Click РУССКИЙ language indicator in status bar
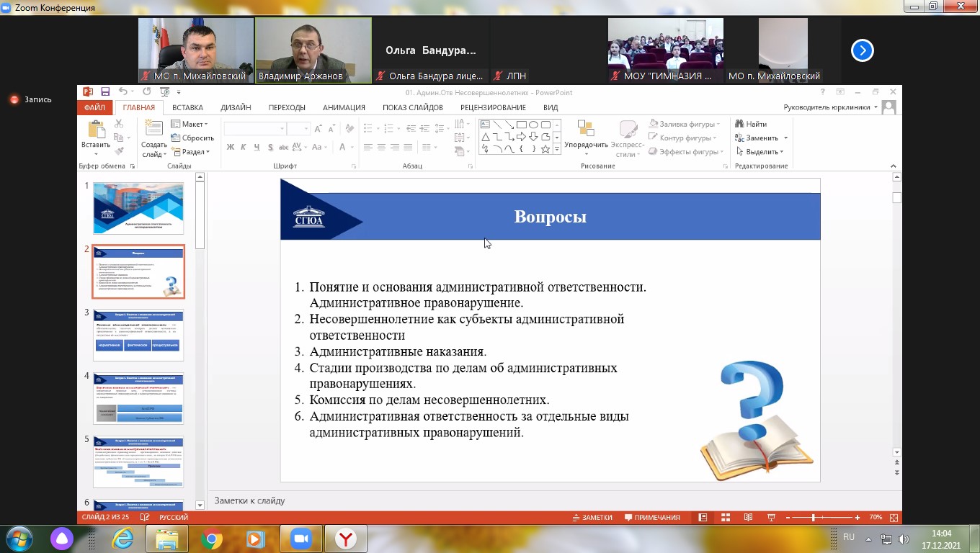980x553 pixels. pos(174,517)
